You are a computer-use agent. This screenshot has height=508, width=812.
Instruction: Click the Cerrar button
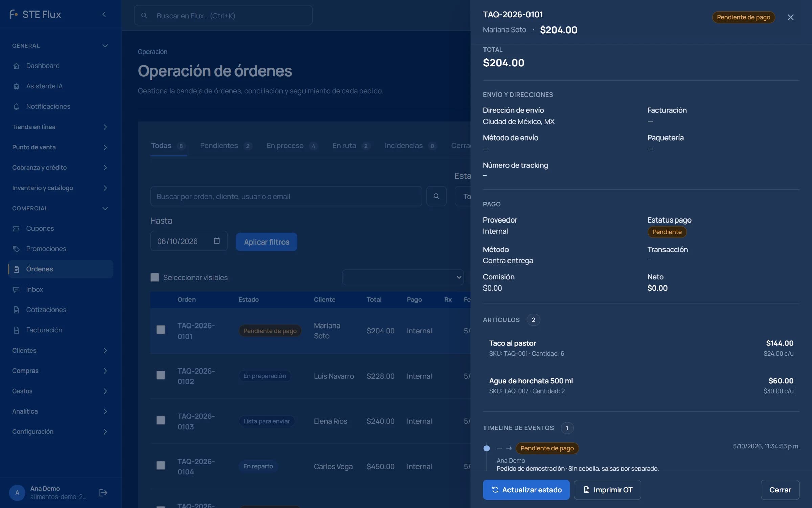click(x=780, y=490)
